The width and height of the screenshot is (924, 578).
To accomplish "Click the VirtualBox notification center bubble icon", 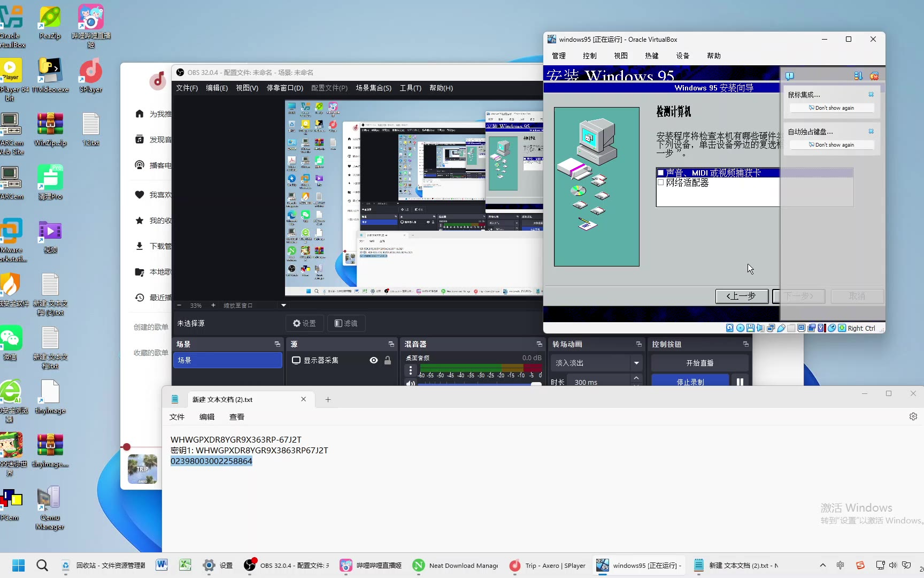I will point(790,76).
